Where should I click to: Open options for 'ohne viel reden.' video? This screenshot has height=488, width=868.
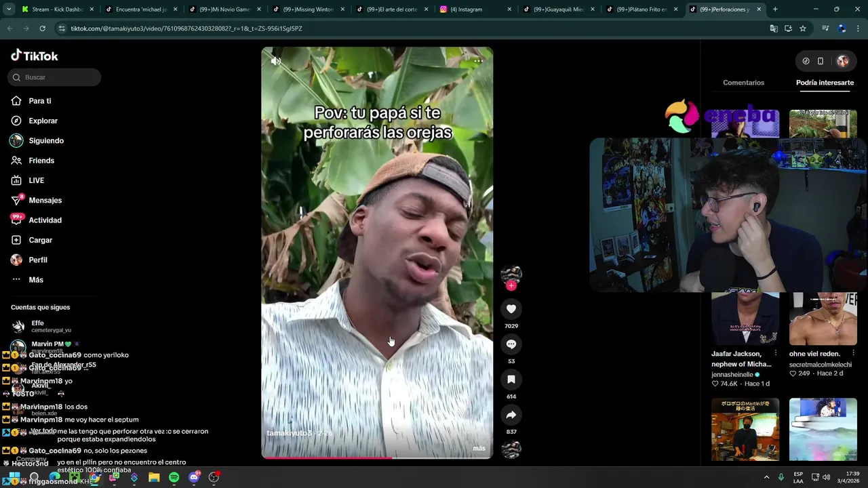coord(854,353)
